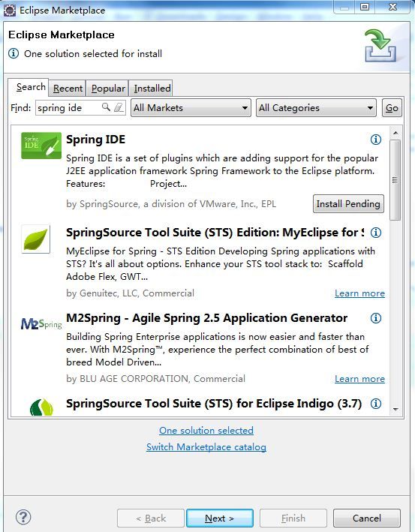The image size is (415, 532).
Task: Click 'by SpringSource, a division of VMware' text
Action: click(x=171, y=204)
